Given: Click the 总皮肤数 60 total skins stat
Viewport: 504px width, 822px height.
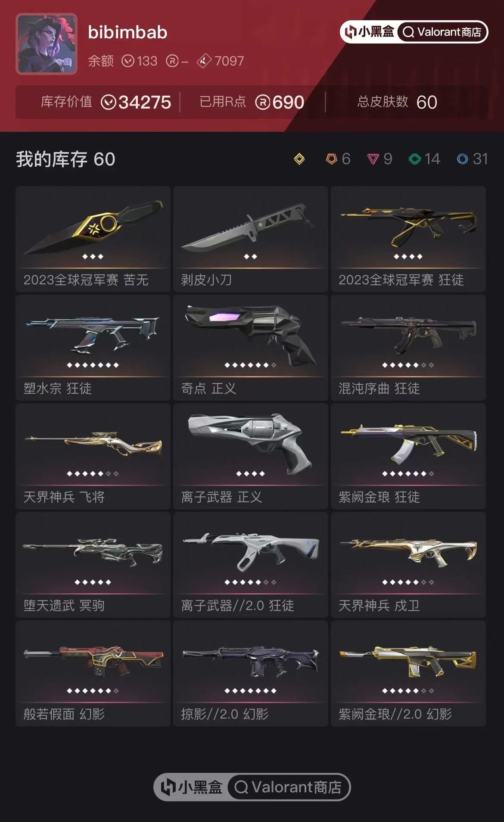Looking at the screenshot, I should (x=397, y=102).
